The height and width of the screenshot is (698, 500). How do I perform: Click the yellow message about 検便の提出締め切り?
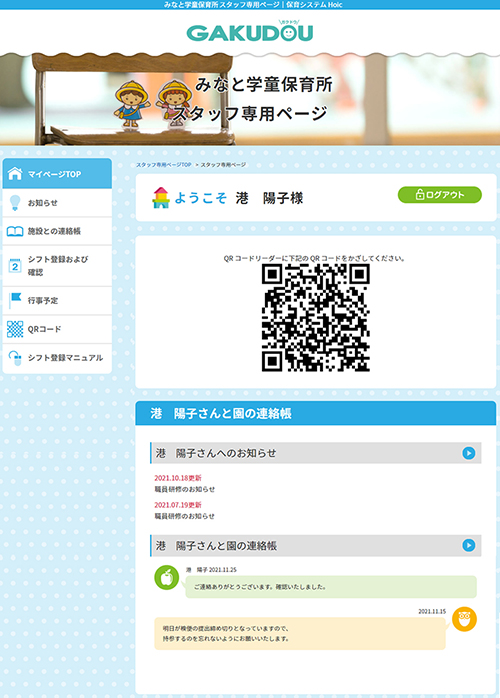[300, 633]
